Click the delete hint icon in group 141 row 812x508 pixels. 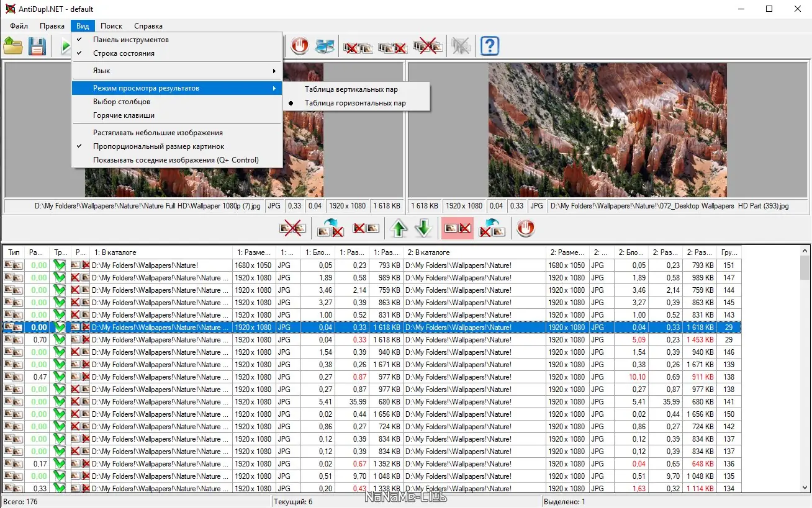(x=80, y=402)
